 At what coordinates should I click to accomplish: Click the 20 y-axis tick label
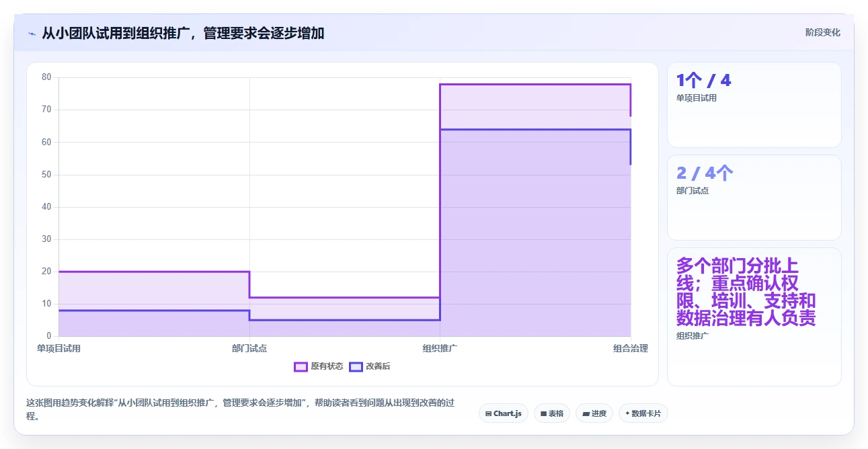tap(46, 272)
